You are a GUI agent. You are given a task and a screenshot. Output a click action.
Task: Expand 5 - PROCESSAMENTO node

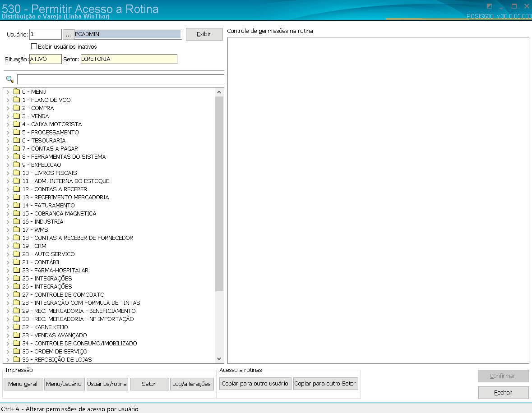click(x=8, y=133)
